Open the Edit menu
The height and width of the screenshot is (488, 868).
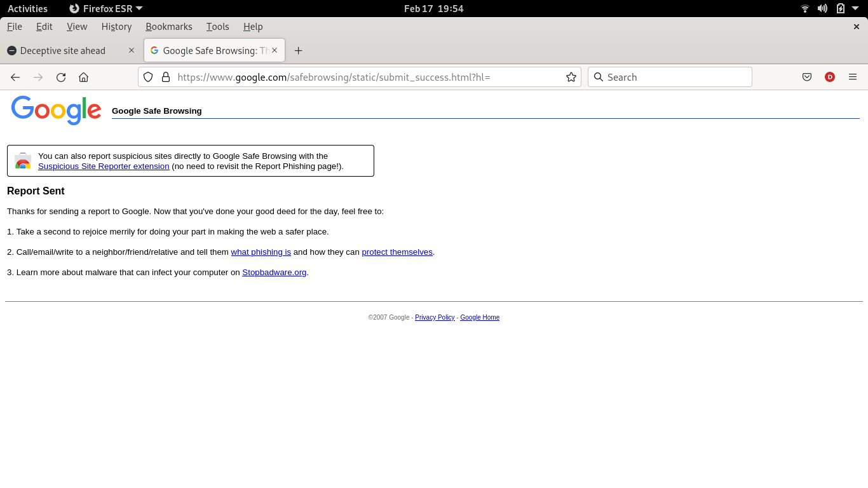coord(44,27)
